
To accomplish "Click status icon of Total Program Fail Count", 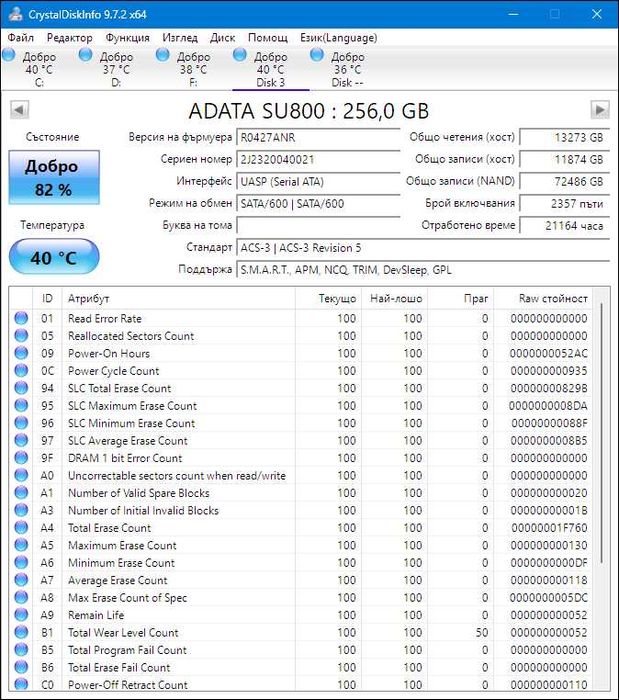I will click(x=21, y=650).
